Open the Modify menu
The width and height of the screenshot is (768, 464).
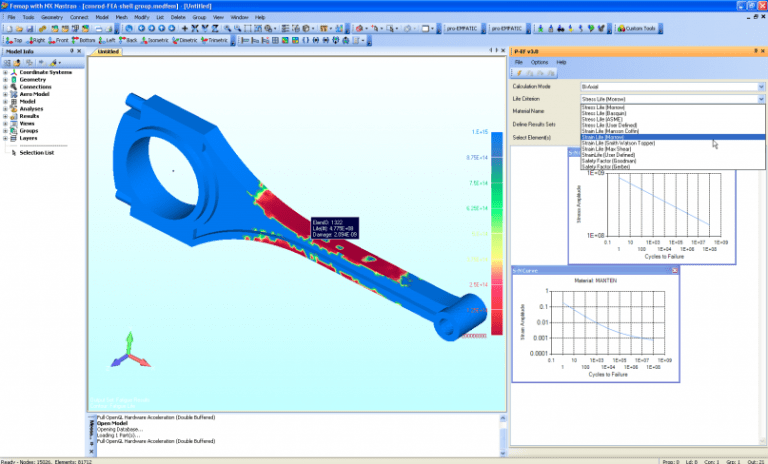142,17
